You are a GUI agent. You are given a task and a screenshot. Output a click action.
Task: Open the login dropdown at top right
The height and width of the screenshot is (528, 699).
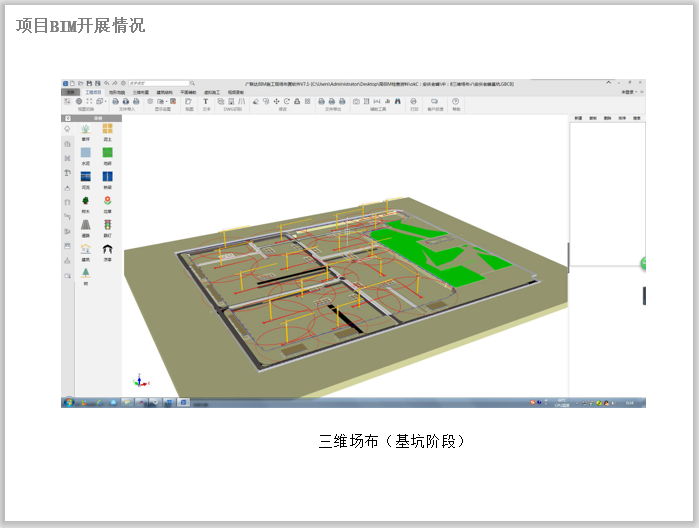(628, 92)
